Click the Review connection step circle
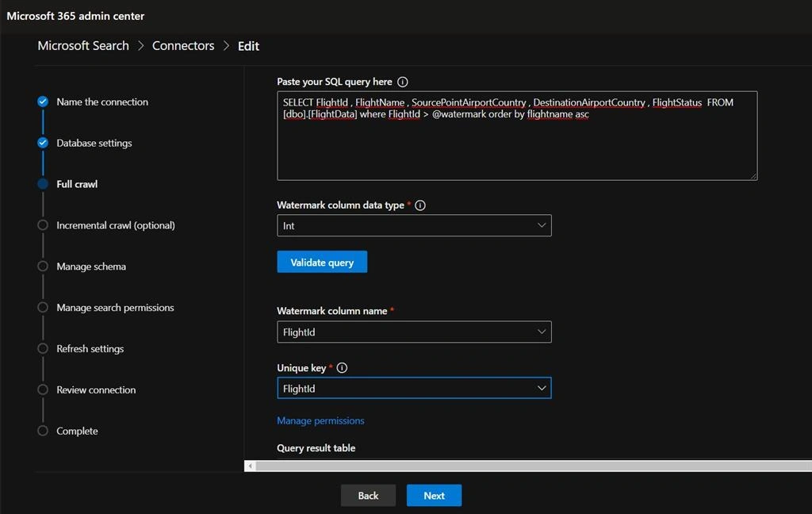The height and width of the screenshot is (514, 812). 43,389
